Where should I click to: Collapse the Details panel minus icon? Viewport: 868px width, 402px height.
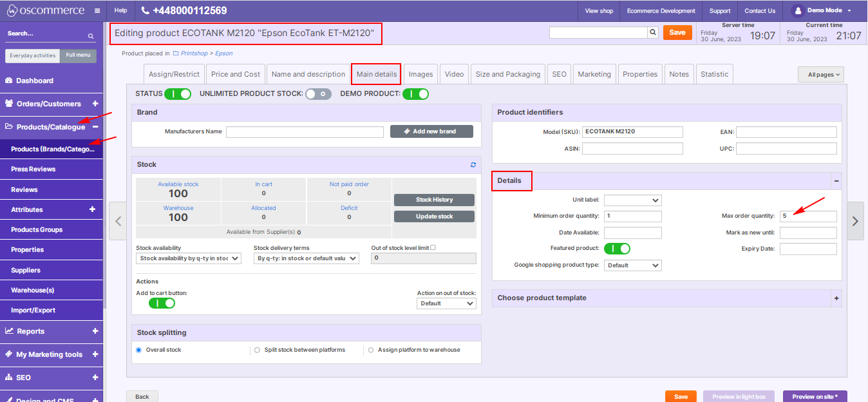point(836,181)
